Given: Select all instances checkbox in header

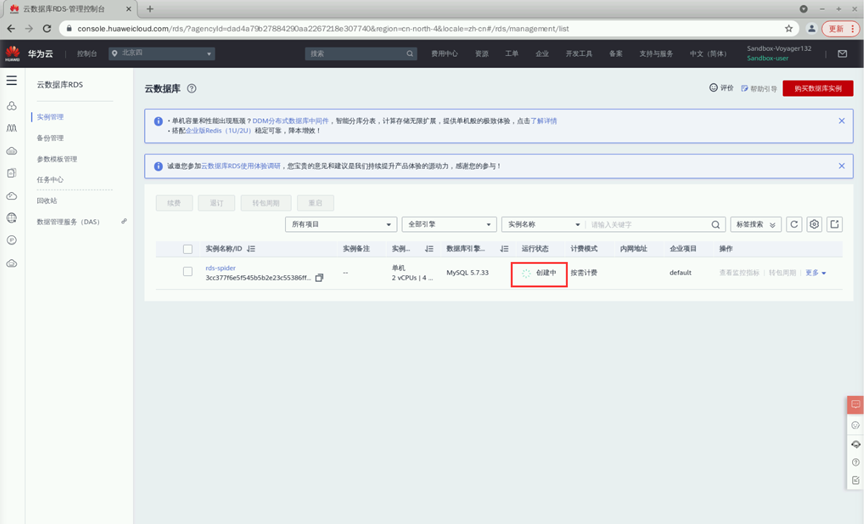Looking at the screenshot, I should pos(188,249).
